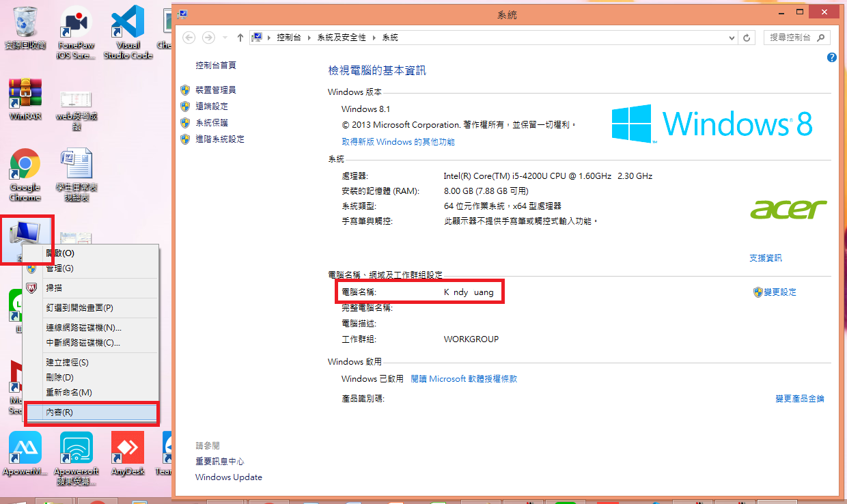The image size is (847, 504).
Task: Expand chevron before 控制台 breadcrumb
Action: (x=269, y=38)
